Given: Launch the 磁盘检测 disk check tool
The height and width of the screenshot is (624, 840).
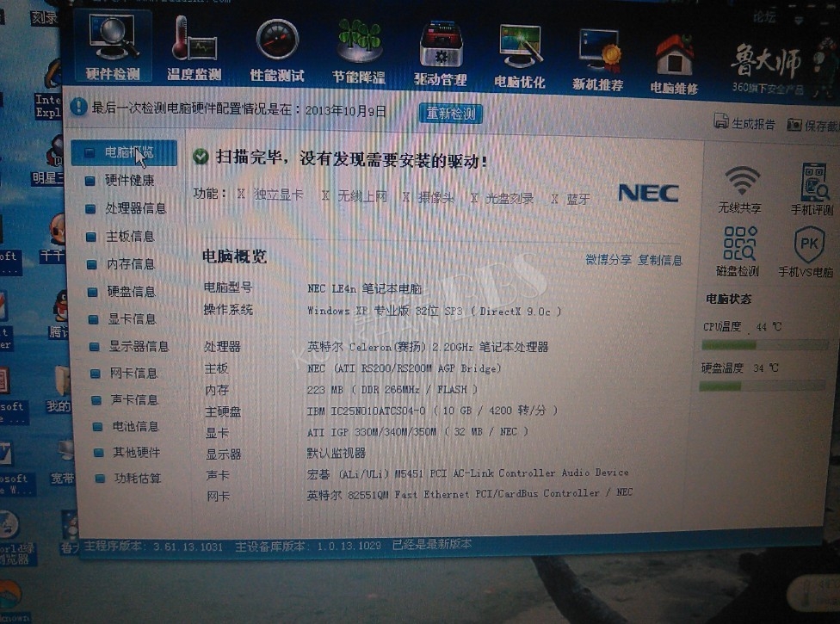Looking at the screenshot, I should pos(738,250).
